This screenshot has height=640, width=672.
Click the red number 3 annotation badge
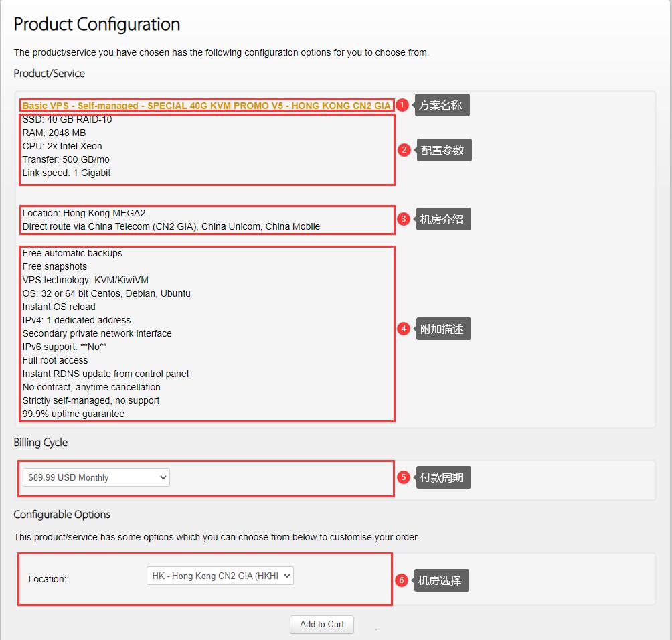[x=403, y=219]
